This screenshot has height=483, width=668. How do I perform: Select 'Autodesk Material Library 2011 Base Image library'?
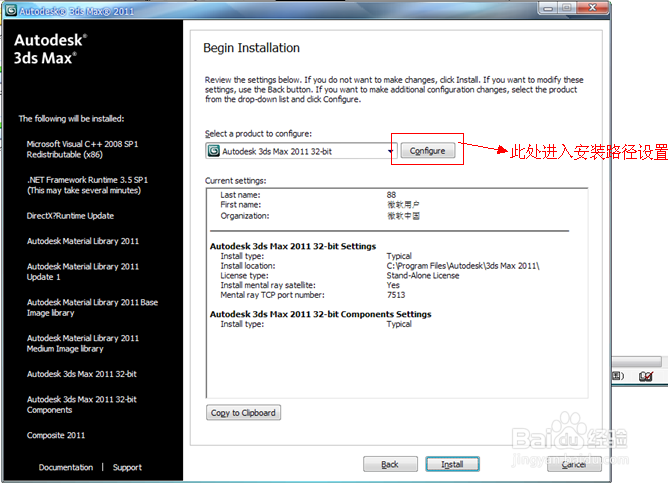92,308
